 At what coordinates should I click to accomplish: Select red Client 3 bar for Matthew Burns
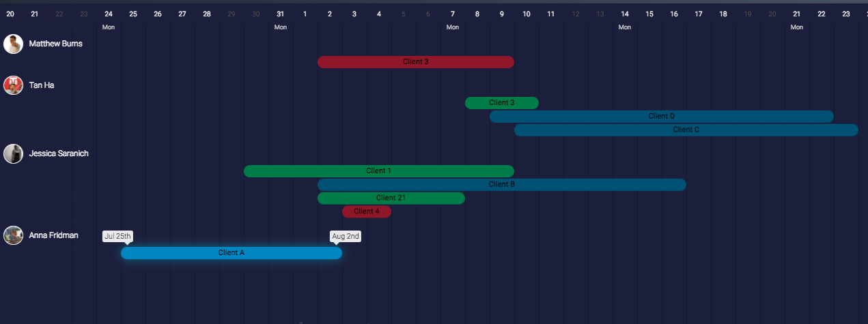[x=416, y=62]
